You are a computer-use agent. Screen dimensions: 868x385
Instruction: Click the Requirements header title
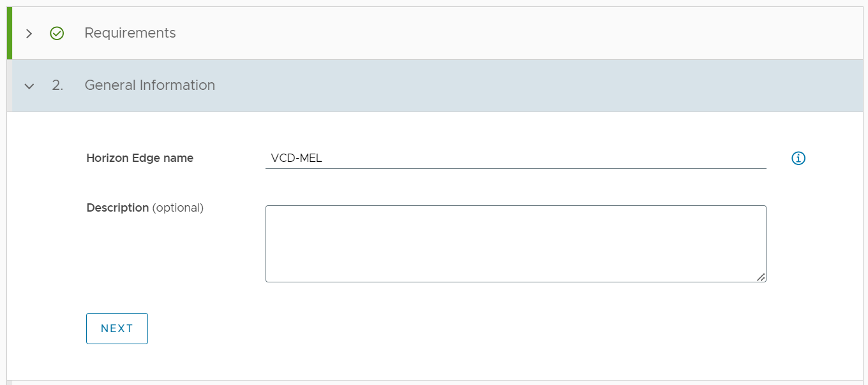coord(130,33)
